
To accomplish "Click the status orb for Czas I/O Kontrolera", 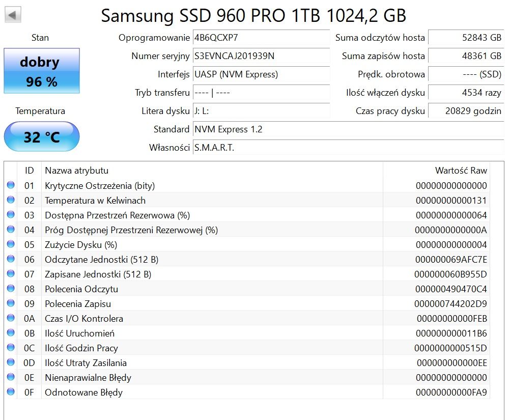I will pos(11,318).
